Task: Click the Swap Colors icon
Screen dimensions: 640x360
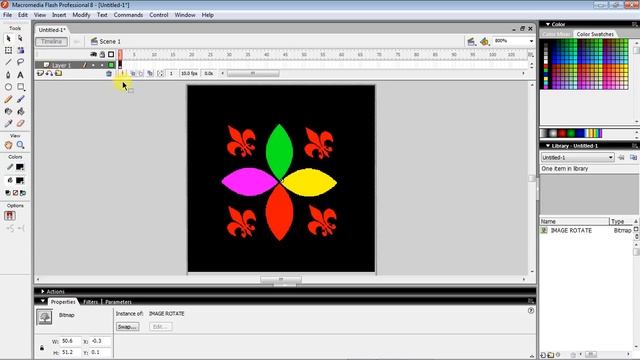Action: click(23, 193)
